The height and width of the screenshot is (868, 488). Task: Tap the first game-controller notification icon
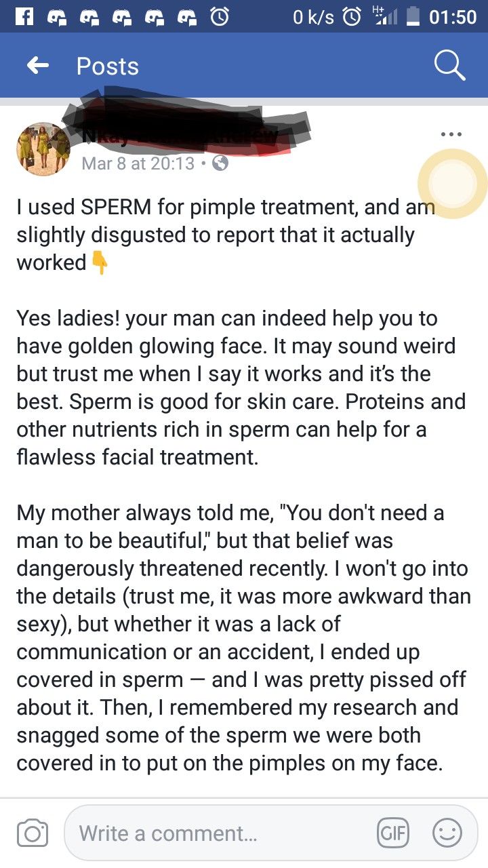[58, 16]
